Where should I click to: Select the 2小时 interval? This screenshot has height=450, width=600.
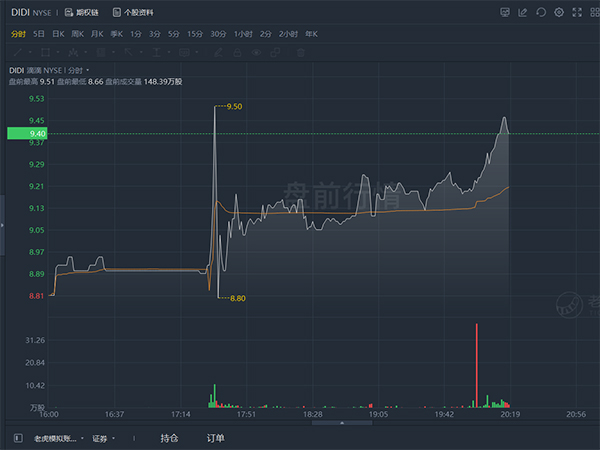coord(288,34)
